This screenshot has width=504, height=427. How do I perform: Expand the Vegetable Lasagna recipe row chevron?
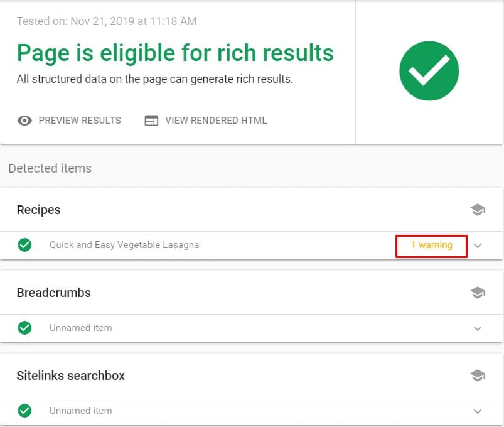pos(478,246)
